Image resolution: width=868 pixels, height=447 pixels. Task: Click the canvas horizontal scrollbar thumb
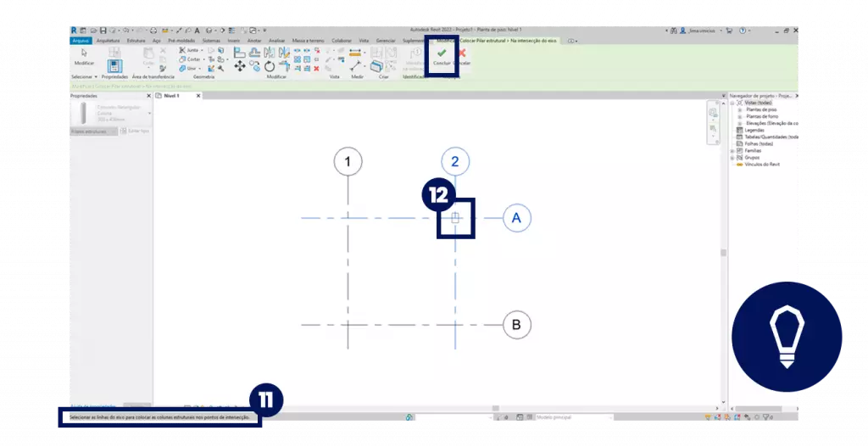pyautogui.click(x=495, y=408)
